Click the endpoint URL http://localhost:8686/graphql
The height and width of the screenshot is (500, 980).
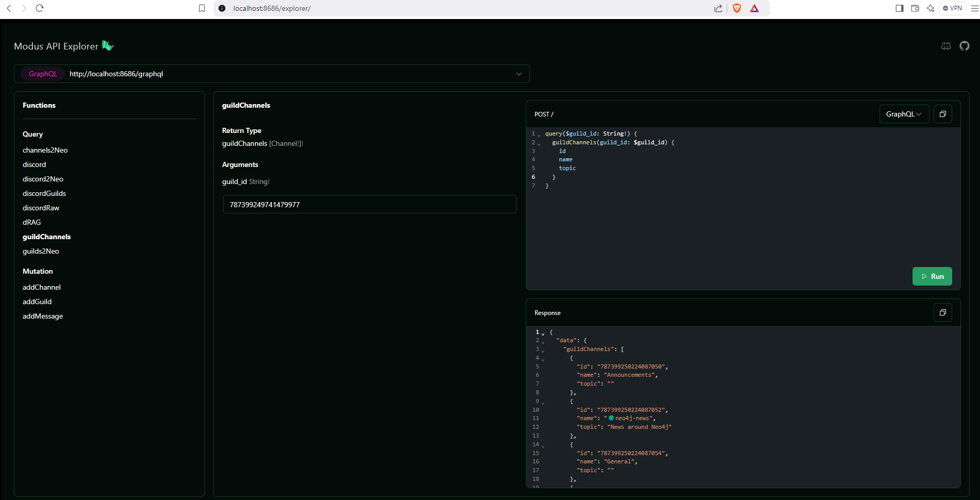116,74
